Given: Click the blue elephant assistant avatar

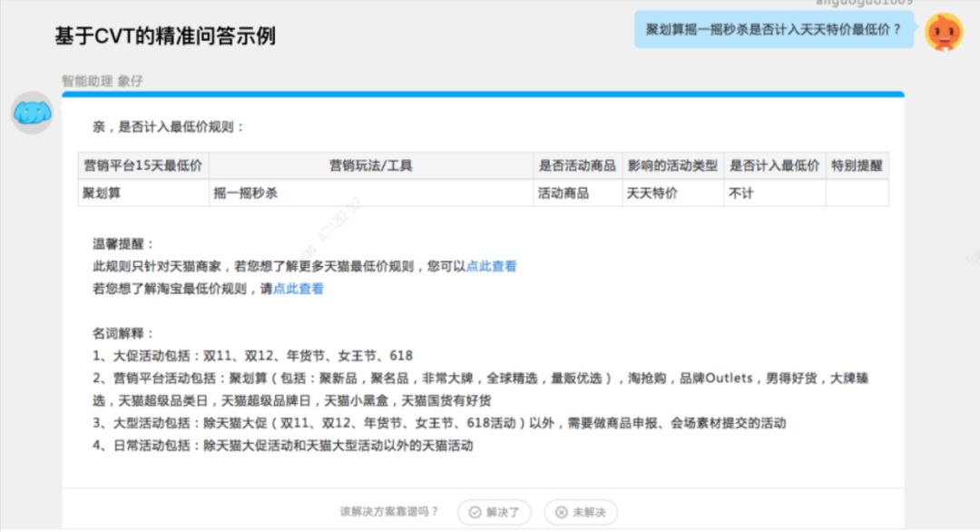Looking at the screenshot, I should [32, 113].
